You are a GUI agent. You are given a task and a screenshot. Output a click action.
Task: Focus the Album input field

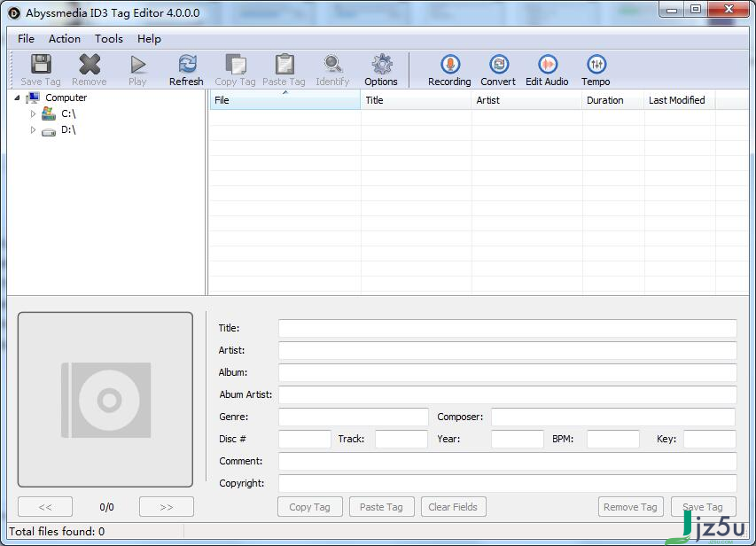pos(508,372)
